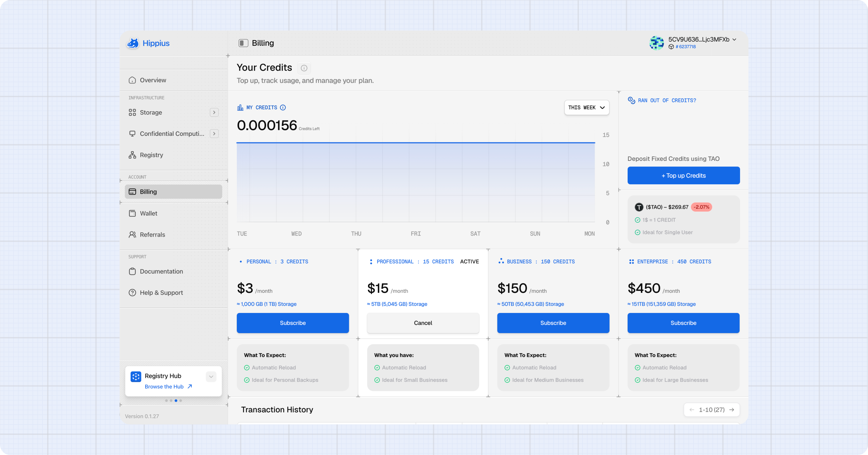The width and height of the screenshot is (868, 455).
Task: Click the Referrals people icon
Action: coord(133,235)
